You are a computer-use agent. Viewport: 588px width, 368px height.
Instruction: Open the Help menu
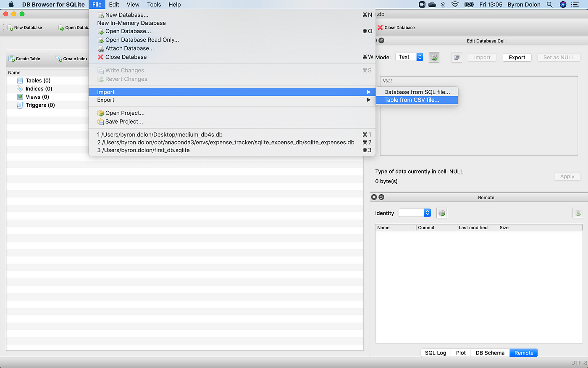click(175, 5)
